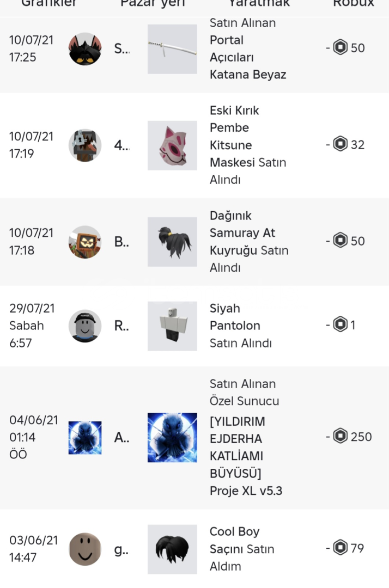Open the gray avatar wearing black cap
The image size is (389, 588).
click(x=85, y=326)
